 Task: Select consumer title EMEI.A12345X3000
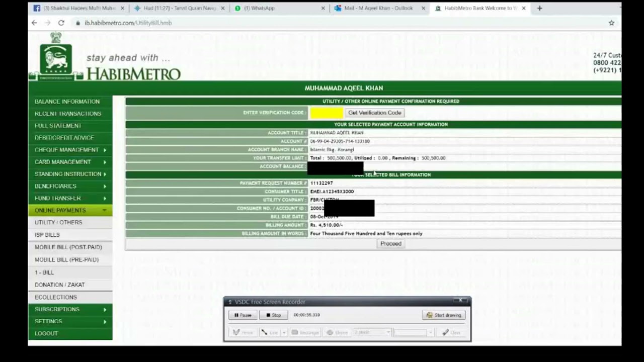click(332, 192)
